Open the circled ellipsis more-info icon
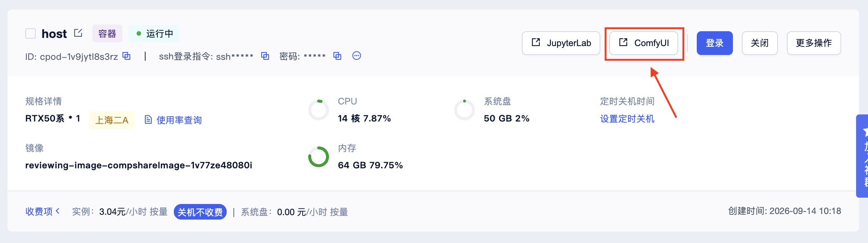This screenshot has height=243, width=868. coord(357,56)
